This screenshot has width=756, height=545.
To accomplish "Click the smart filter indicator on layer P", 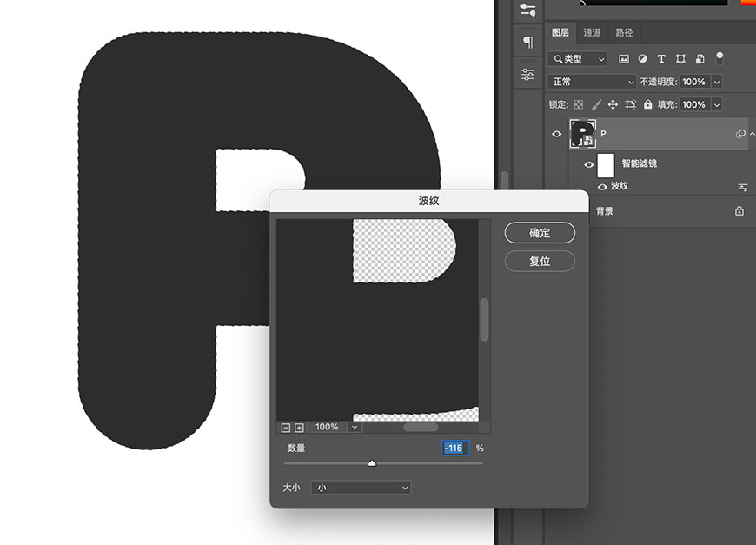I will [x=740, y=134].
